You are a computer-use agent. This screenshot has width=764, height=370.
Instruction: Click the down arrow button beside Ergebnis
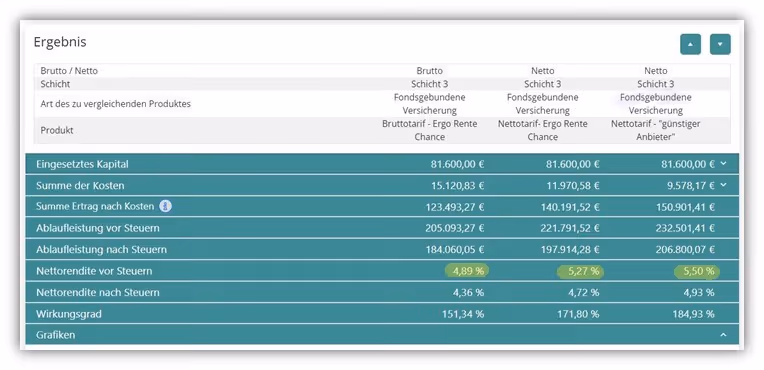point(720,44)
